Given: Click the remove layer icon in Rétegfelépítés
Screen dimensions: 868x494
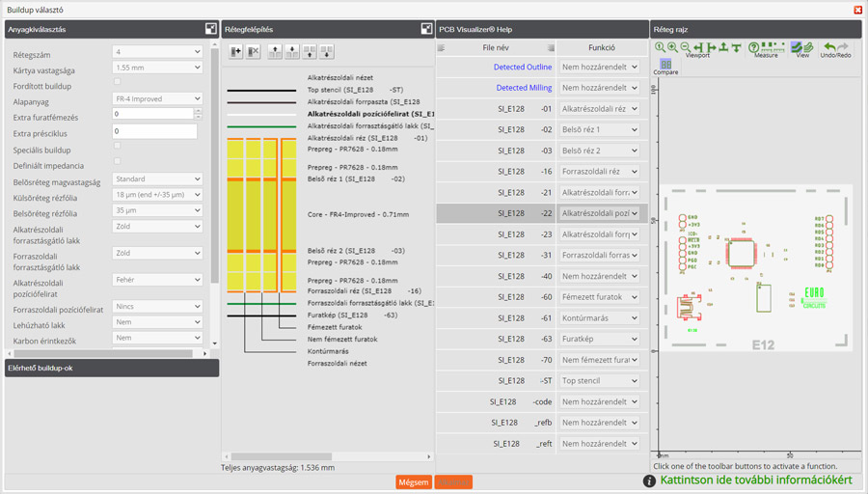Looking at the screenshot, I should pyautogui.click(x=254, y=51).
